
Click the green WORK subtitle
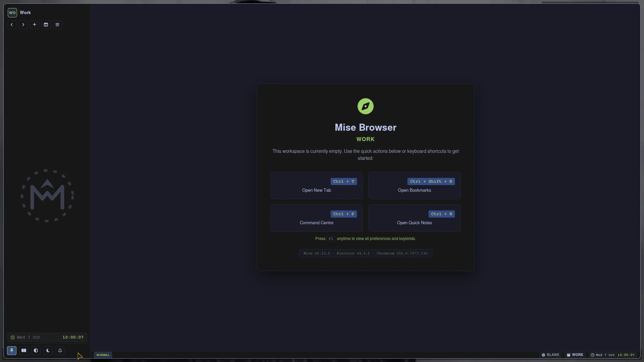point(366,139)
